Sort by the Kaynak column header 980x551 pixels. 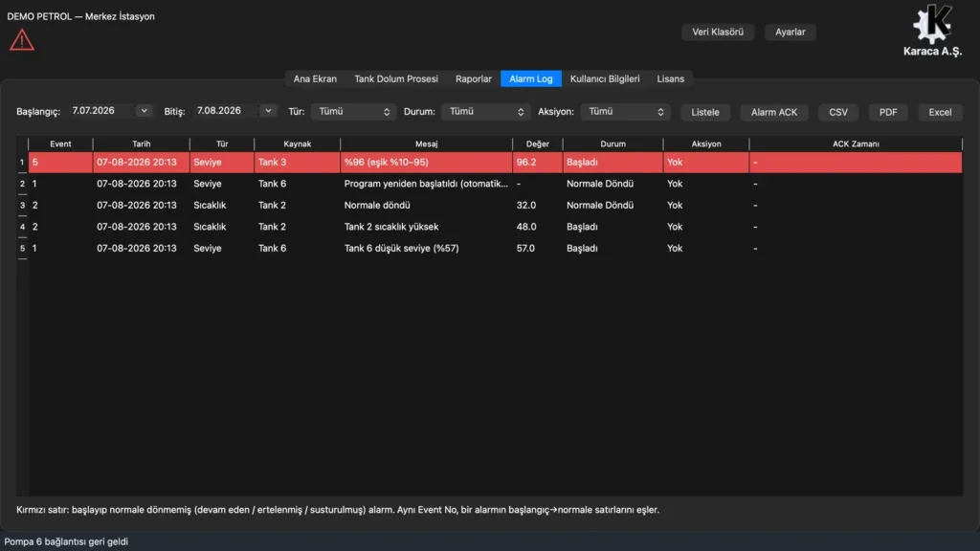pos(297,143)
